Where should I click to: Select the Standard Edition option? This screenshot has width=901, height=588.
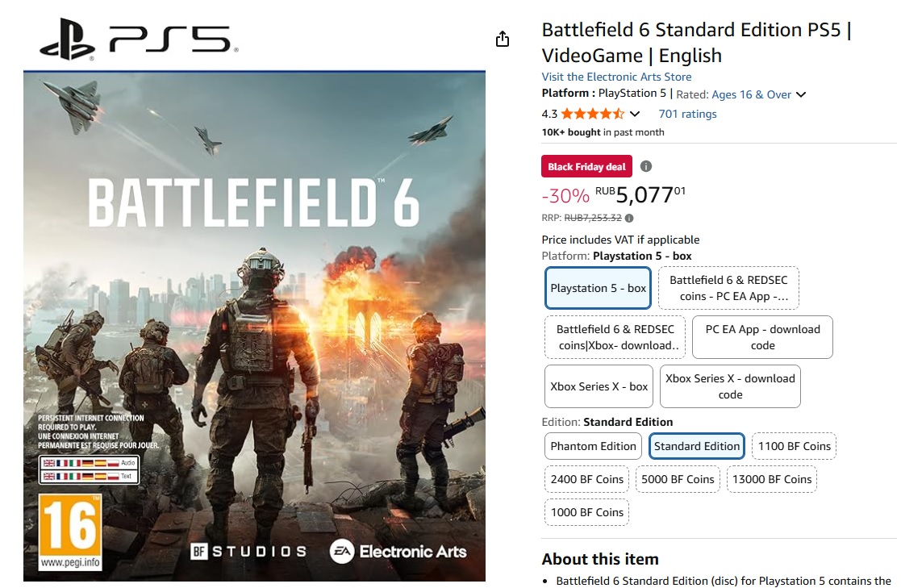[x=696, y=446]
